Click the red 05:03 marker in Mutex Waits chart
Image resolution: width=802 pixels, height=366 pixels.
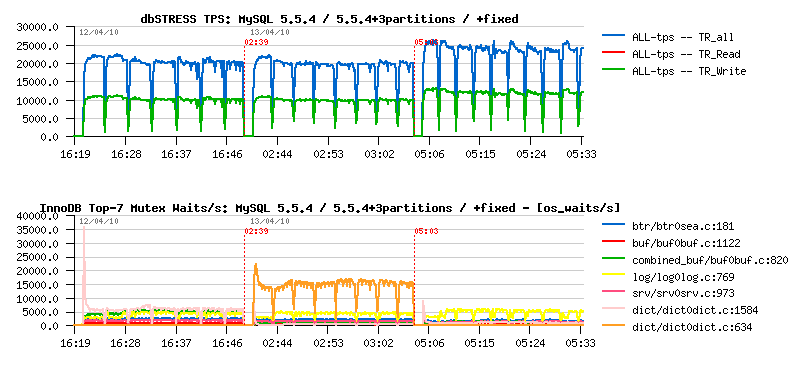(427, 231)
